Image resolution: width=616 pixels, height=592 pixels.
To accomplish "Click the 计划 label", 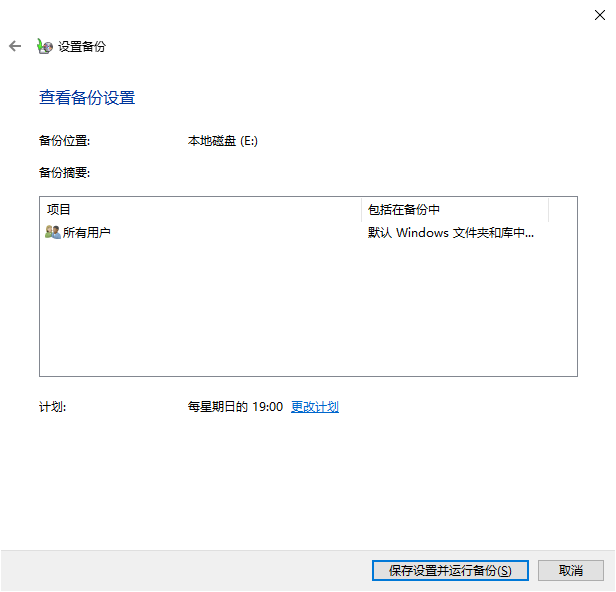I will (53, 407).
